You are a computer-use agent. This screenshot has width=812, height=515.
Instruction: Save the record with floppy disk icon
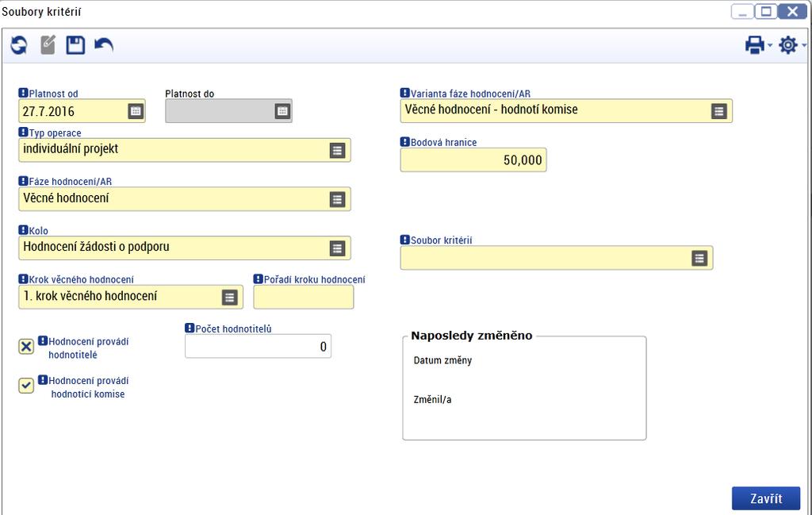coord(75,45)
